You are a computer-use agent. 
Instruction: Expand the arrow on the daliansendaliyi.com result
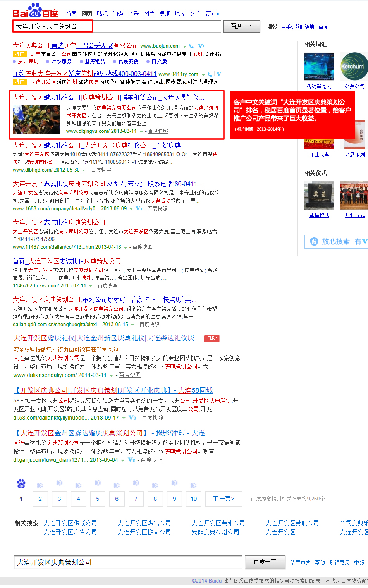coord(112,375)
